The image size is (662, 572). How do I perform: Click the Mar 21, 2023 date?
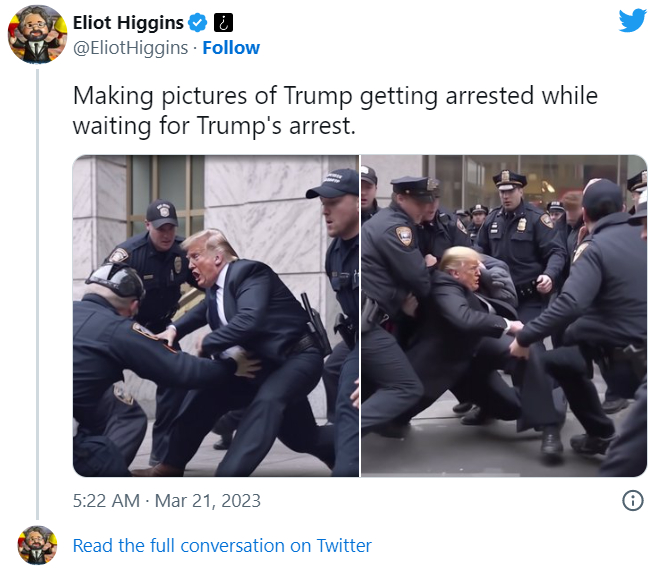pyautogui.click(x=208, y=501)
